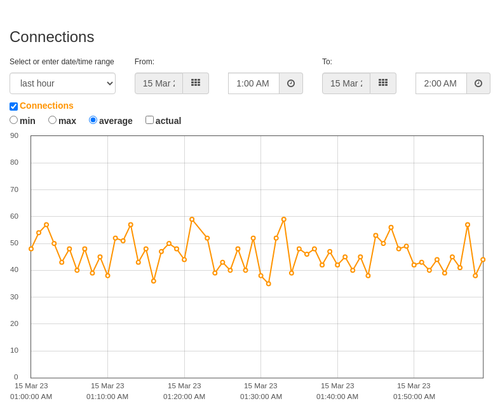Open the To date calendar picker icon
Viewport: 500px width, 403px height.
pyautogui.click(x=383, y=83)
